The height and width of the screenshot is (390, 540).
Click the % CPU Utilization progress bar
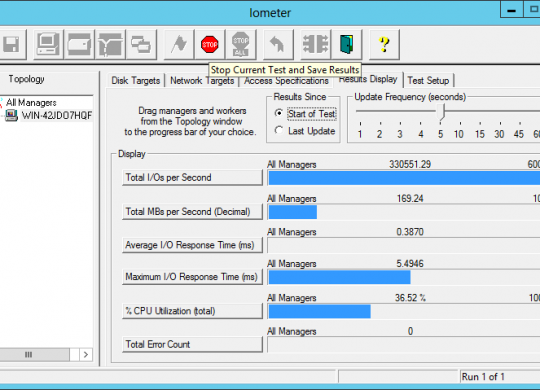pos(404,311)
